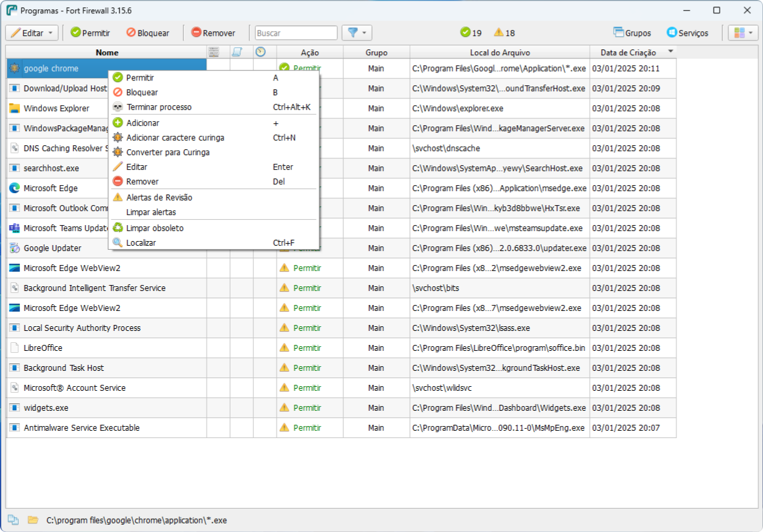Sort by Data de Criação column
763x532 pixels.
632,52
